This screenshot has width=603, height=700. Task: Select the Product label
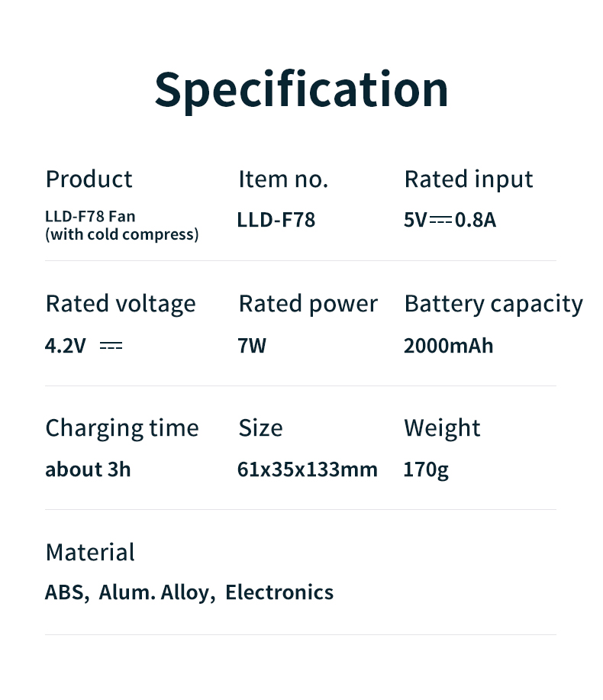[x=89, y=179]
